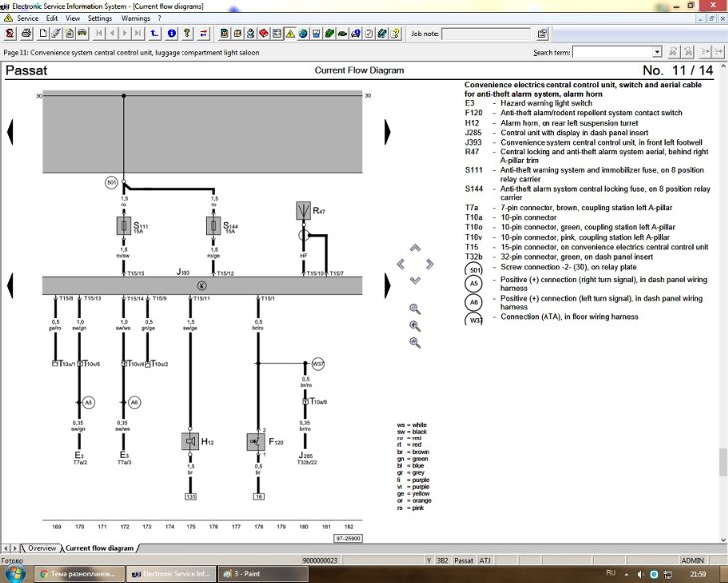The height and width of the screenshot is (583, 728).
Task: Click the top magnifier zoom icon
Action: pyautogui.click(x=415, y=309)
